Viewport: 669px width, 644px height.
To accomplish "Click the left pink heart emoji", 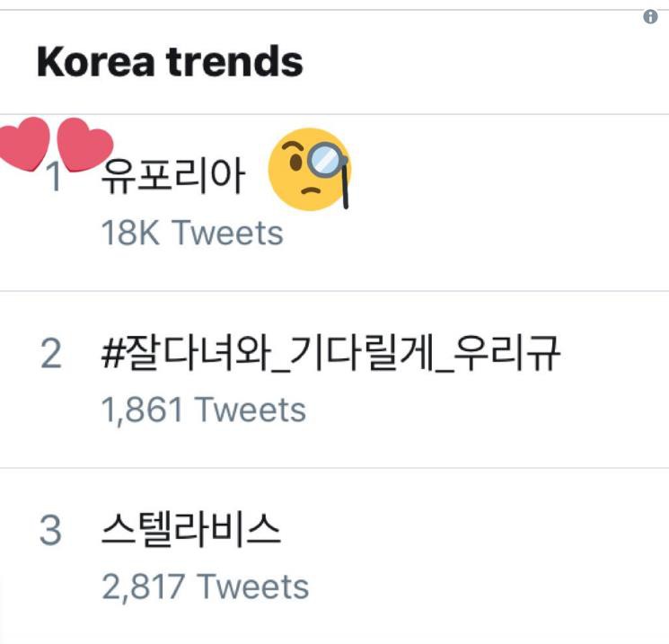I will click(x=23, y=144).
